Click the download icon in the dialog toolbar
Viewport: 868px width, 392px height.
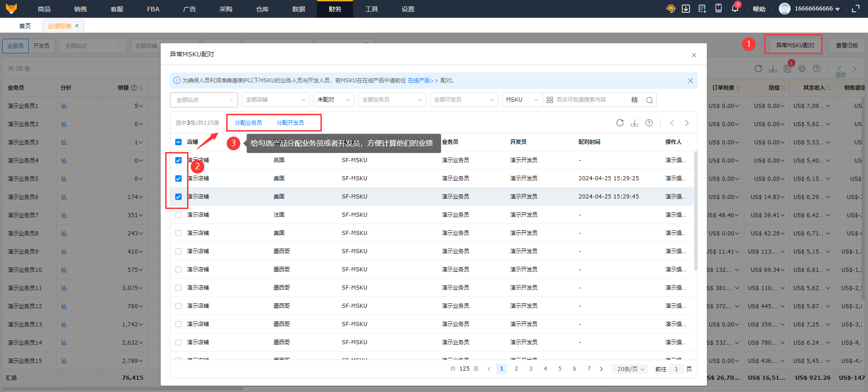(634, 123)
